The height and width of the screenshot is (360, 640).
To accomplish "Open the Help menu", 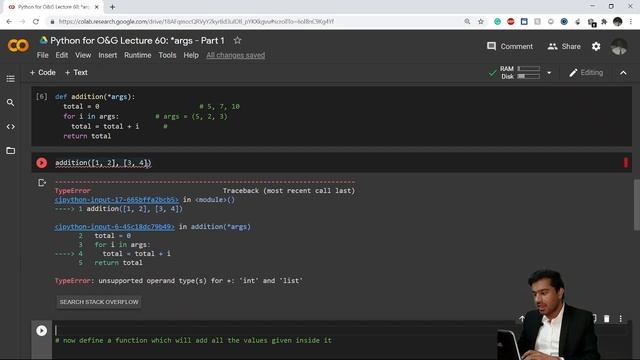I will click(x=191, y=55).
